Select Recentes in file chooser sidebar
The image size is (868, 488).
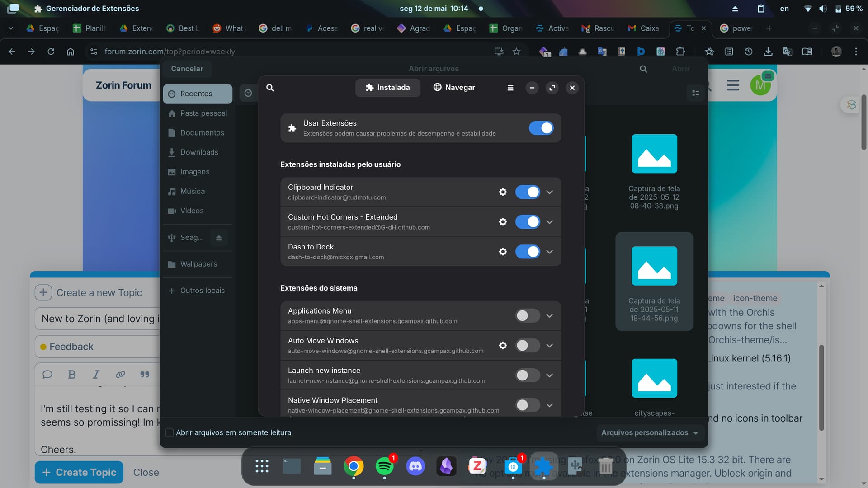click(x=198, y=94)
